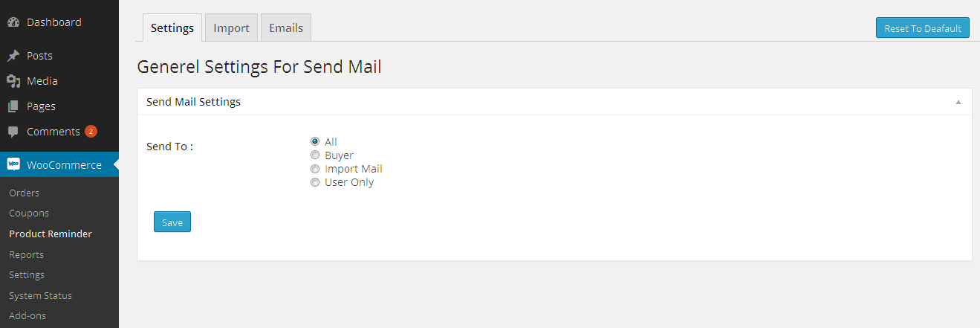
Task: Select the Import Mail radio option
Action: (315, 169)
